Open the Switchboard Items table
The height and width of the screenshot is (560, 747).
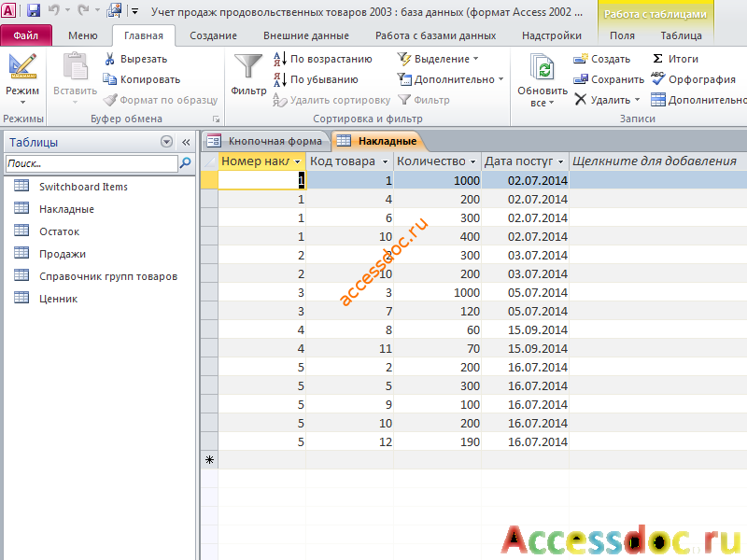point(83,187)
